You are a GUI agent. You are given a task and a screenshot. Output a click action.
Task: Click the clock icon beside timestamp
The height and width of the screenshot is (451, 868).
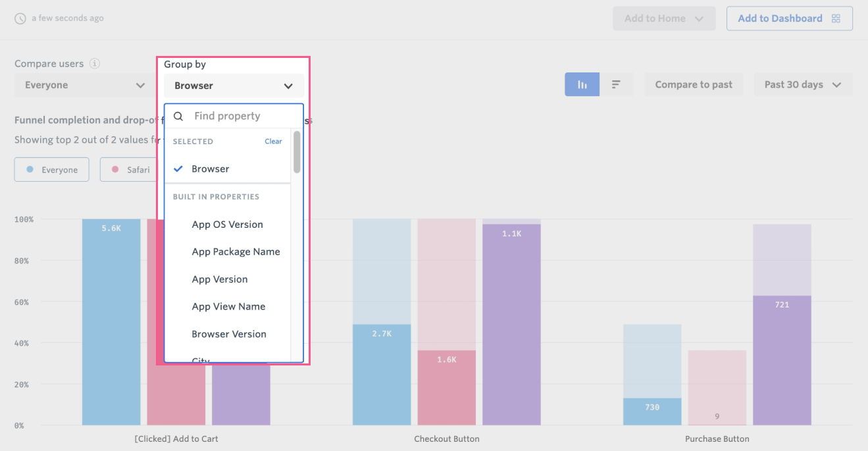20,18
